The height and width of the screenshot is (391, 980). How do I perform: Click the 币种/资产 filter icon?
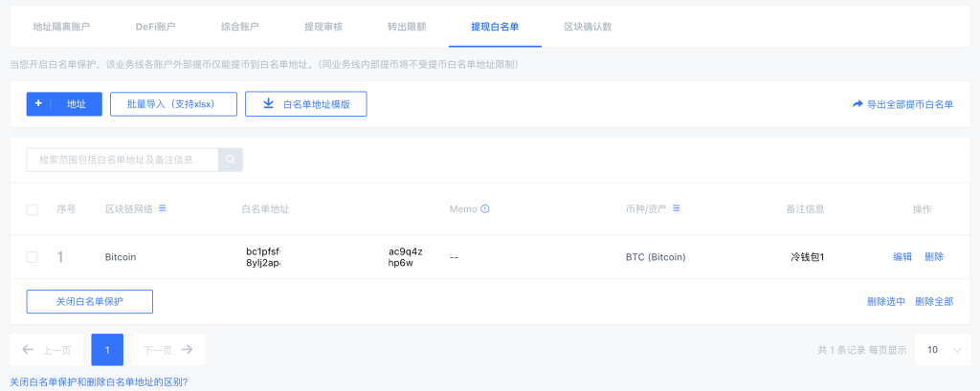click(676, 208)
